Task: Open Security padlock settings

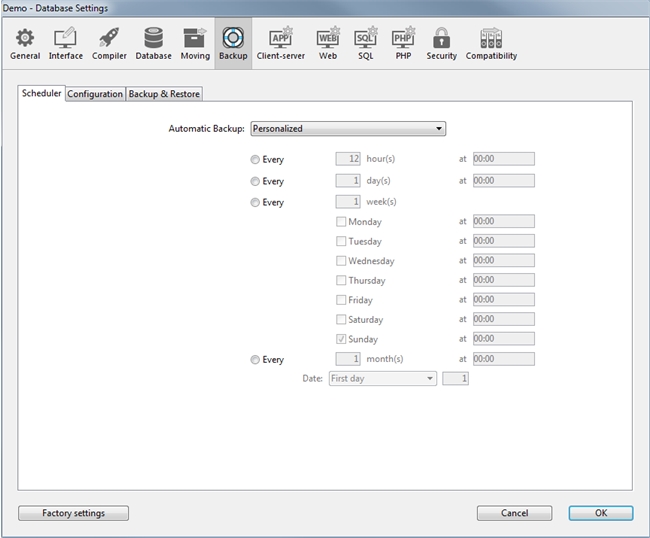Action: (441, 43)
